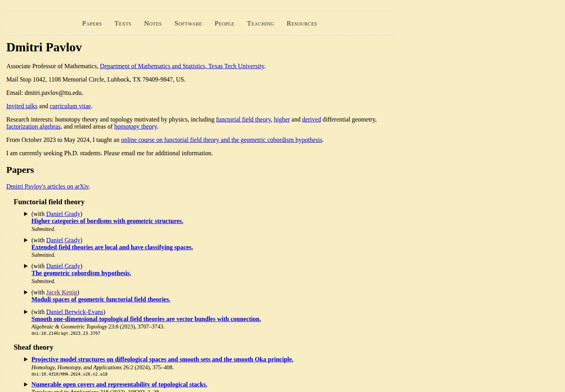Viewport: 565px width, 392px height.
Task: Open the Teaching navigation item
Action: [x=261, y=24]
